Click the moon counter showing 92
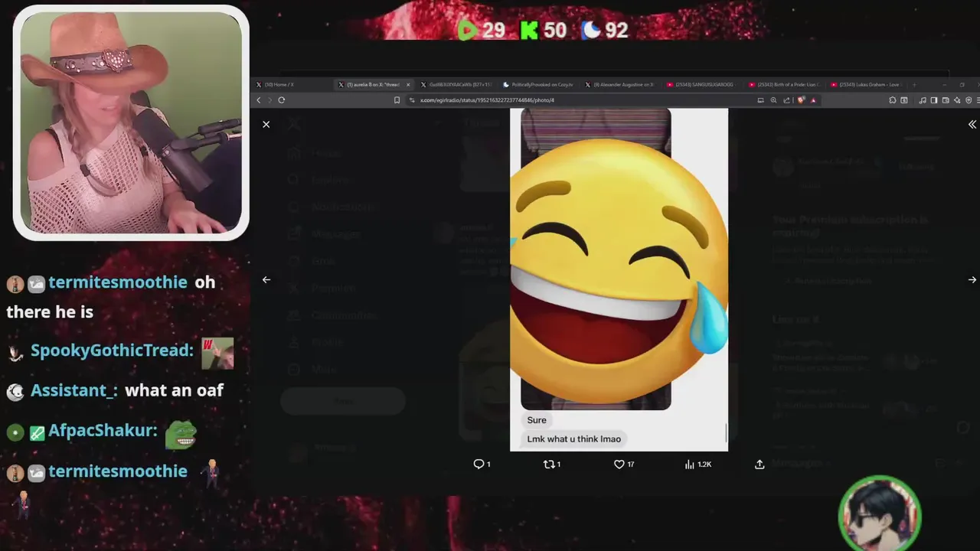Image resolution: width=980 pixels, height=551 pixels. click(x=605, y=30)
